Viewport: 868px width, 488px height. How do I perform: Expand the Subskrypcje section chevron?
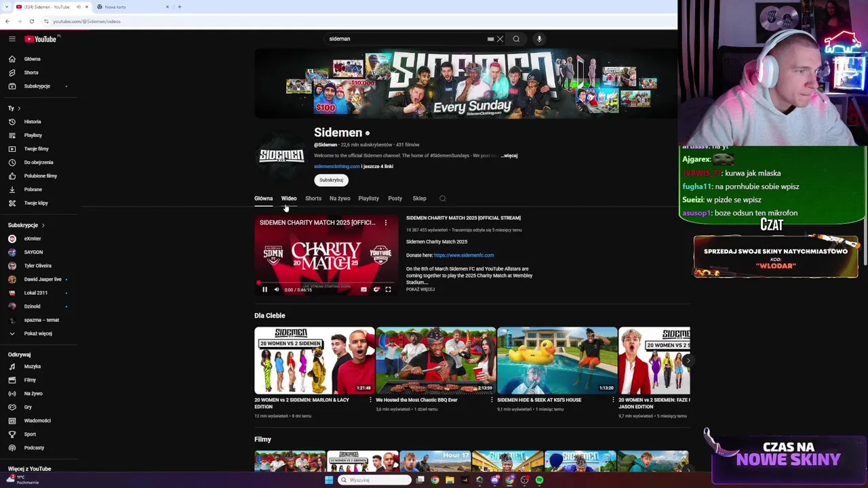pos(43,225)
